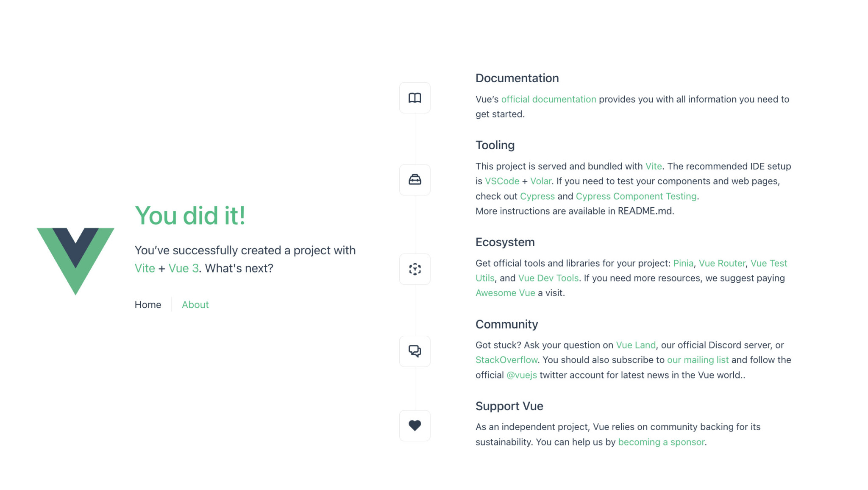Open the official documentation link
868x490 pixels.
tap(548, 99)
